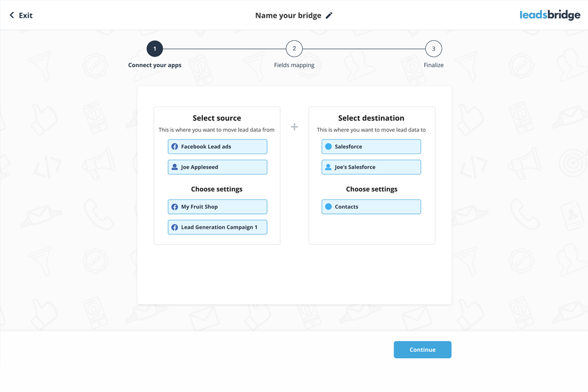This screenshot has height=392, width=588.
Task: Click Facebook icon in Lead Generation Campaign 1
Action: click(174, 227)
